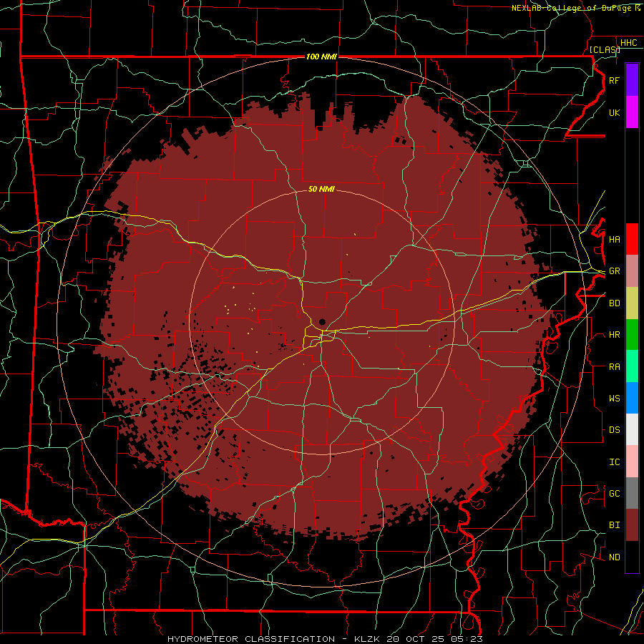644x644 pixels.
Task: Click the GC legend label
Action: [614, 493]
